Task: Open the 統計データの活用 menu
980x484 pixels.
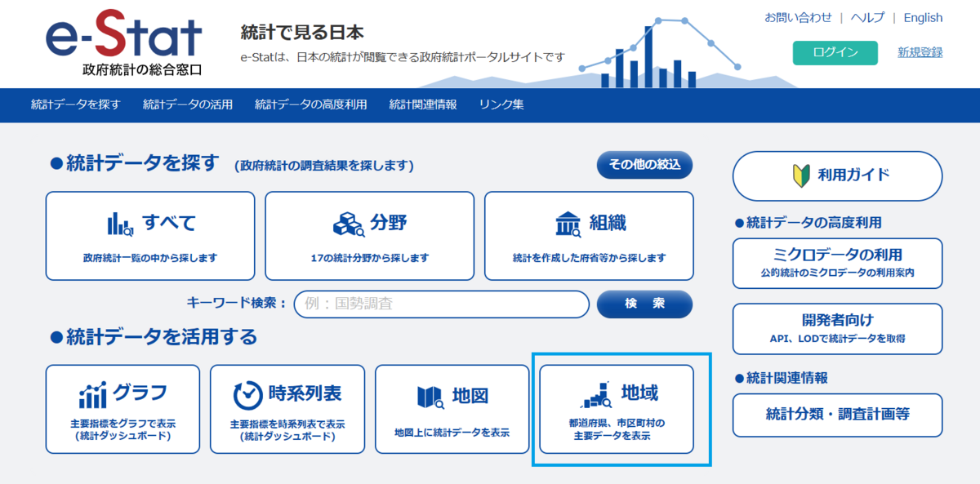Action: [188, 104]
